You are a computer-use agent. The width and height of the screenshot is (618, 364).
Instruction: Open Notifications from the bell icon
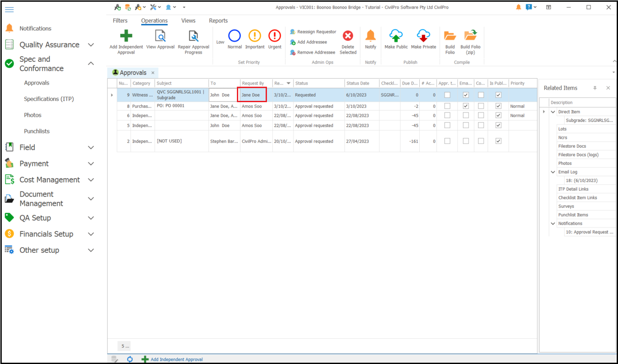(9, 28)
